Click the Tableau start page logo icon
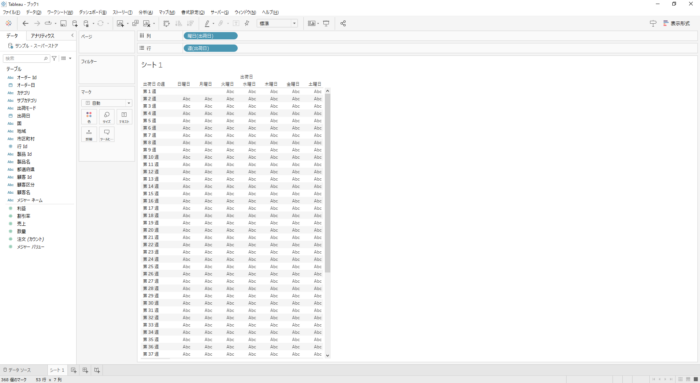Image resolution: width=700 pixels, height=383 pixels. 8,23
